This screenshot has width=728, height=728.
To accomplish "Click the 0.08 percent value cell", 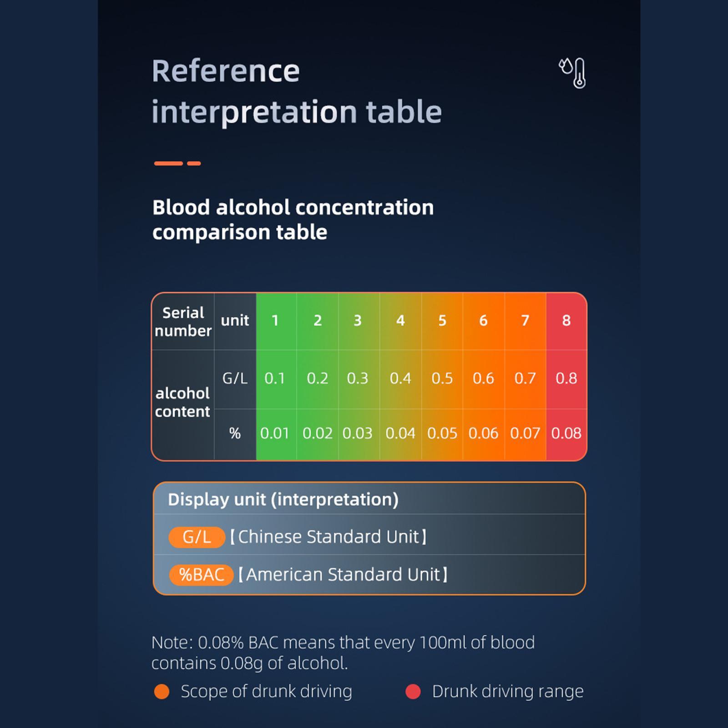I will tap(566, 434).
